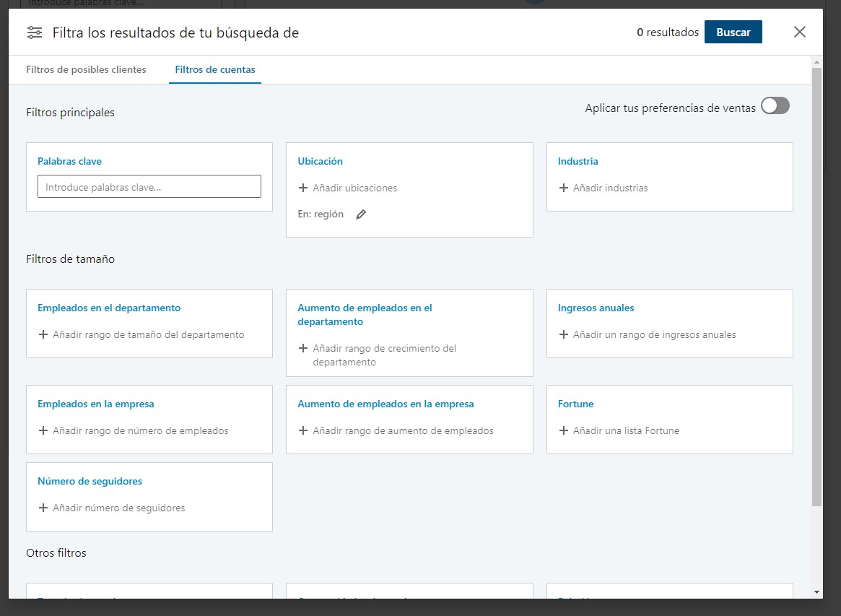
Task: Expand Añadir rango de número de empleados
Action: [x=140, y=430]
